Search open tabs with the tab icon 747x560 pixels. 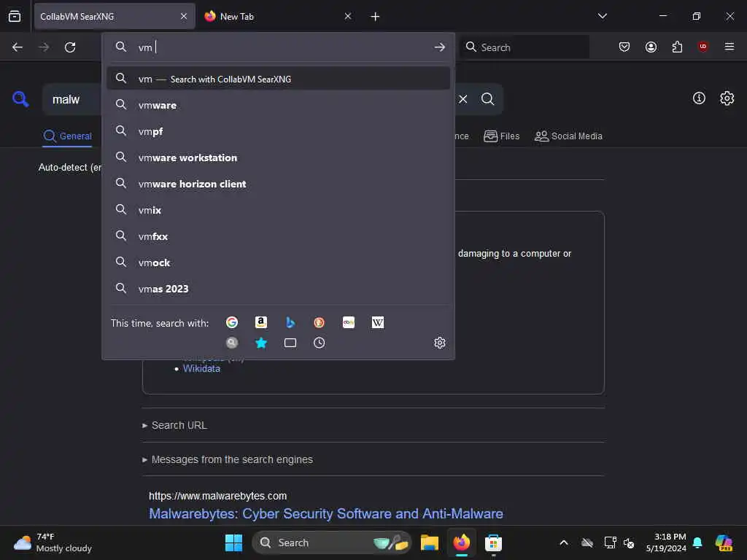click(x=290, y=343)
